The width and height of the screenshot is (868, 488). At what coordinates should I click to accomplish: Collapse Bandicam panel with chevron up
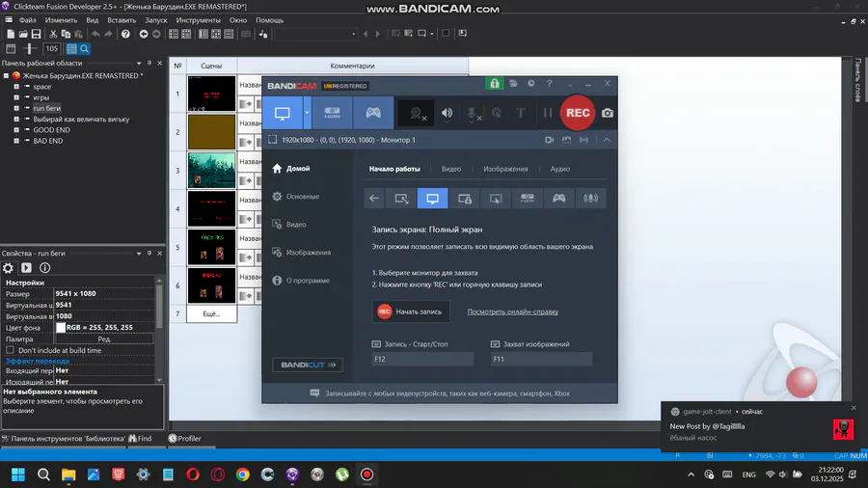click(607, 140)
